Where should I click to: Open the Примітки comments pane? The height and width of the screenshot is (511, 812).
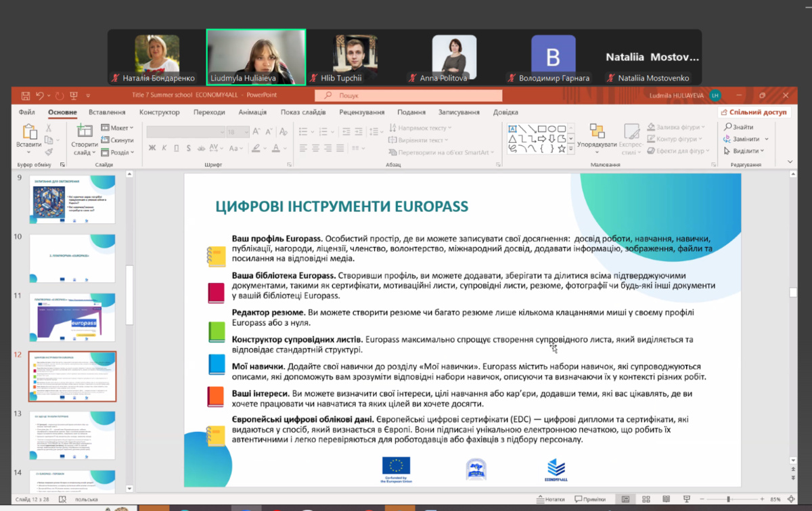pyautogui.click(x=589, y=499)
